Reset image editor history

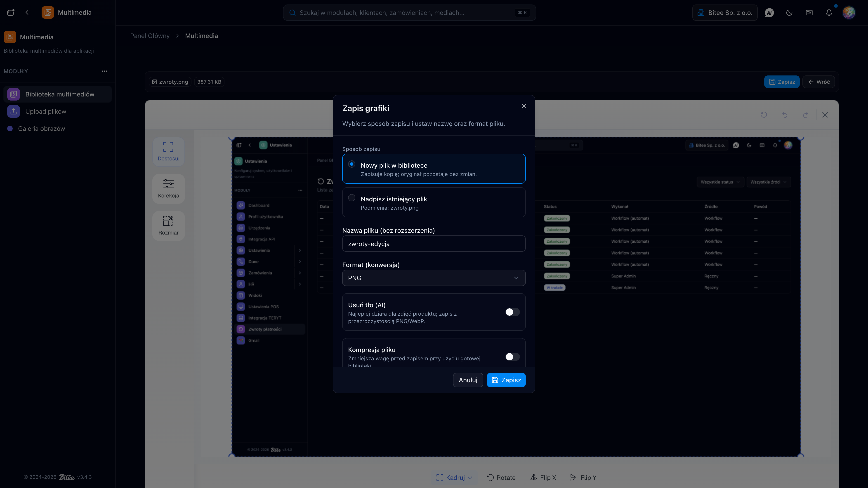pyautogui.click(x=764, y=115)
